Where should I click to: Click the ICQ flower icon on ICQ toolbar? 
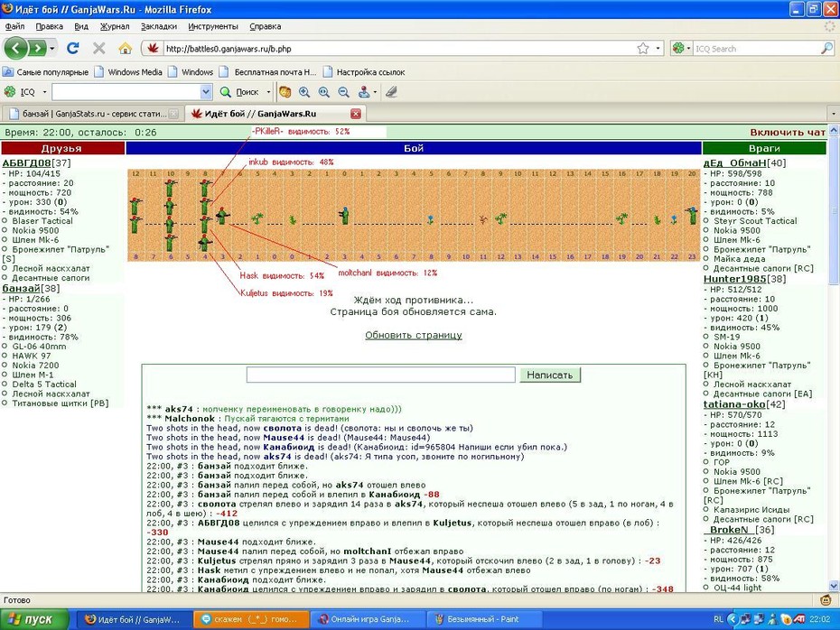click(10, 91)
